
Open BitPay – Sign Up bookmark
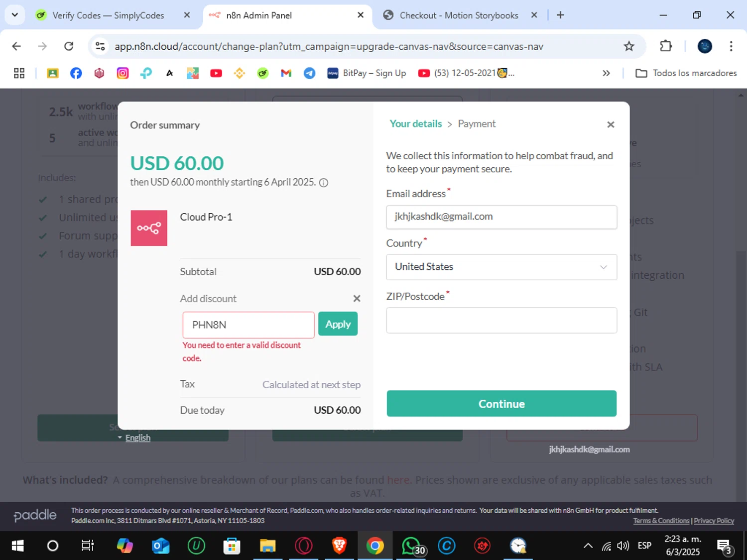click(x=367, y=73)
